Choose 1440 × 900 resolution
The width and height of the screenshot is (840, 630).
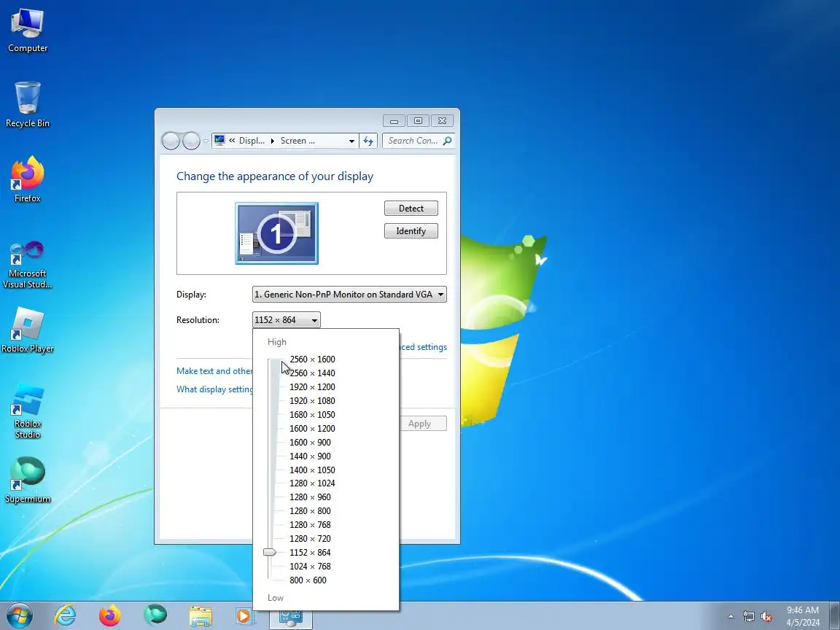pyautogui.click(x=310, y=456)
